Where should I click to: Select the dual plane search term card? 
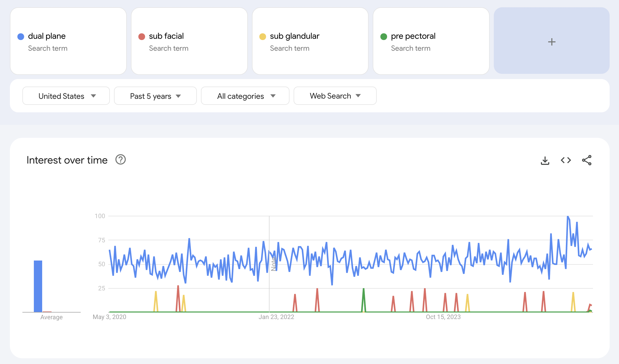point(68,41)
